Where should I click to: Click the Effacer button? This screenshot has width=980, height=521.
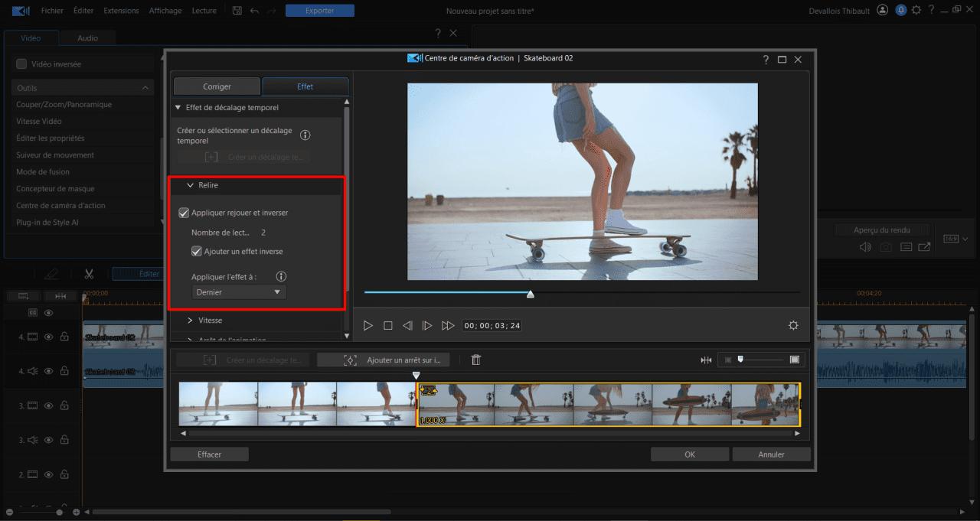[208, 453]
